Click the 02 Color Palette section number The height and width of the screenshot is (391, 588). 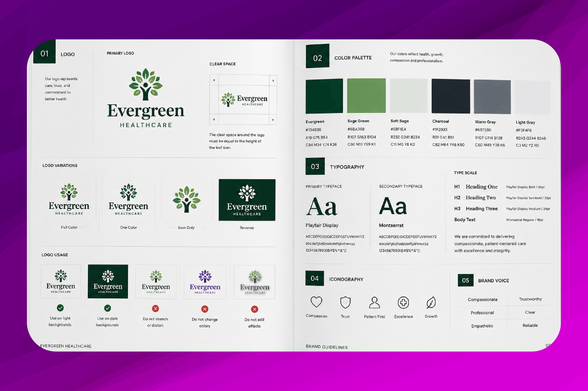318,56
